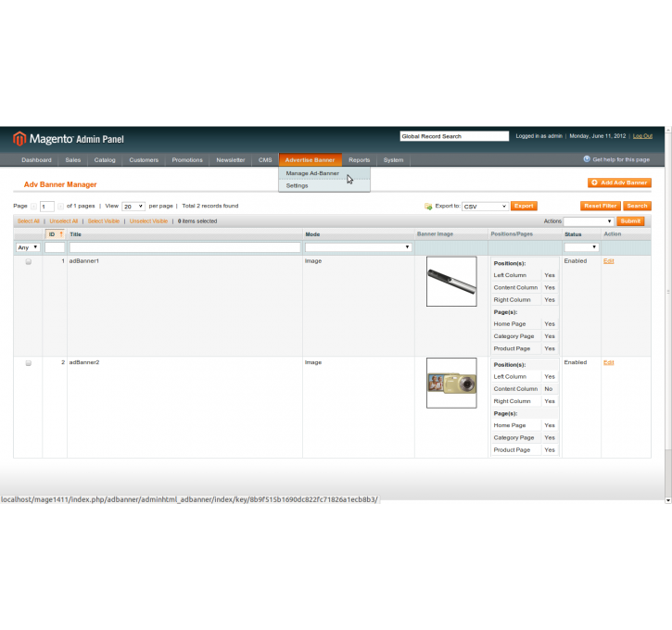Click the Reset Filter button

[600, 206]
